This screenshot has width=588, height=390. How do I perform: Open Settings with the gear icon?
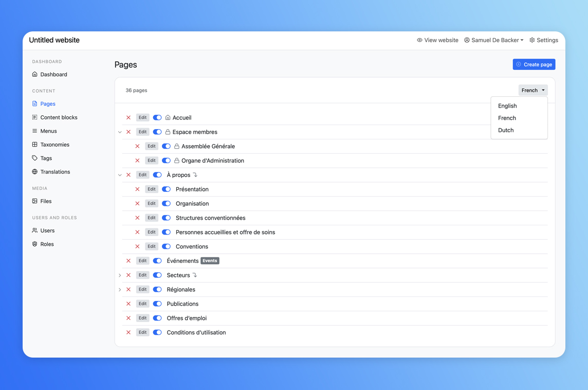[x=543, y=40]
